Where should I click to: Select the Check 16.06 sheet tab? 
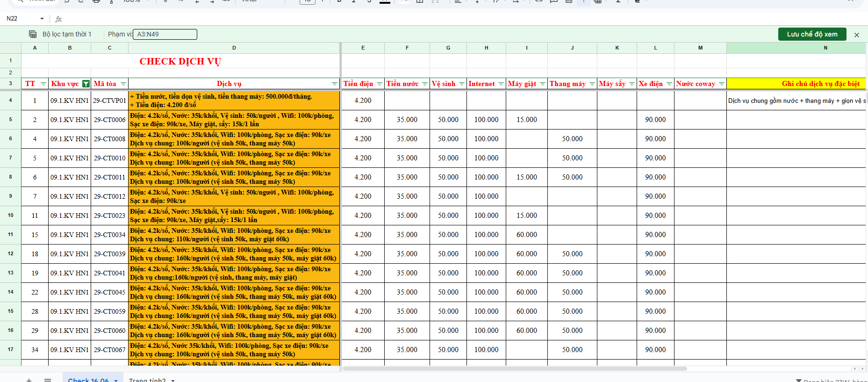(x=88, y=380)
